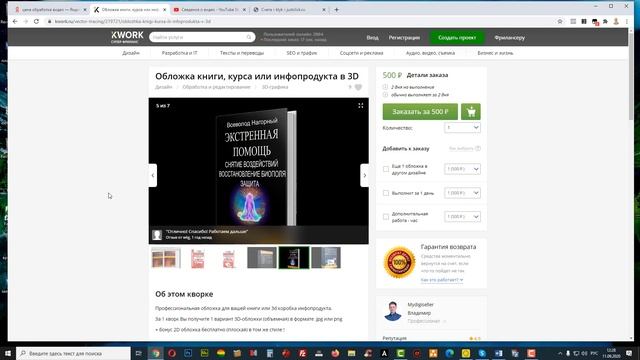The width and height of the screenshot is (640, 360).
Task: Open the Chrome extensions puzzle icon
Action: click(605, 21)
